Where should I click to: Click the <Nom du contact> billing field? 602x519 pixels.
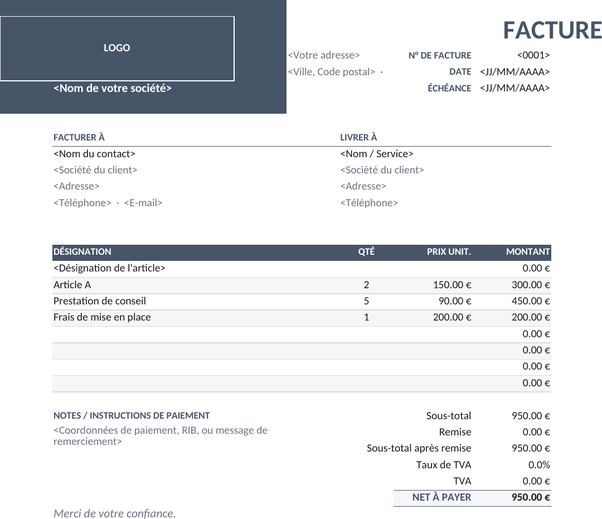[x=94, y=154]
